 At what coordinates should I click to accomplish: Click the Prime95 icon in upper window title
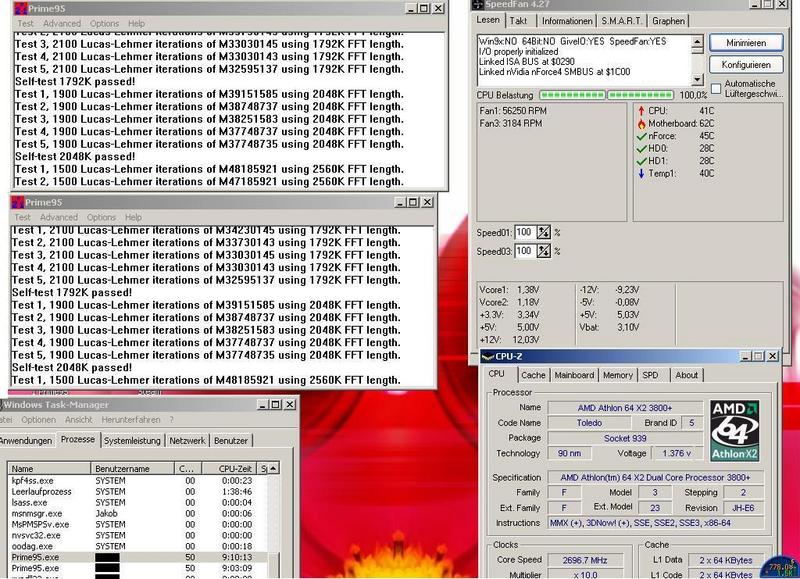tap(21, 8)
